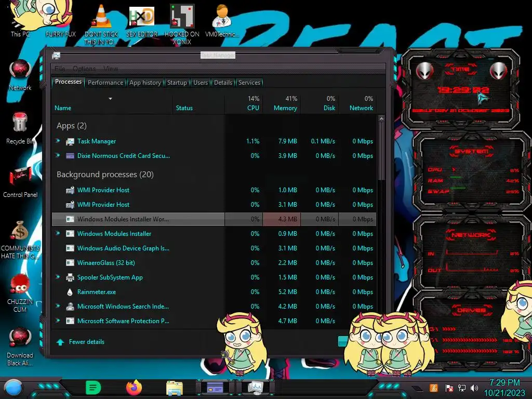The image size is (532, 399).
Task: Click the flag notification tray icon
Action: coord(449,388)
